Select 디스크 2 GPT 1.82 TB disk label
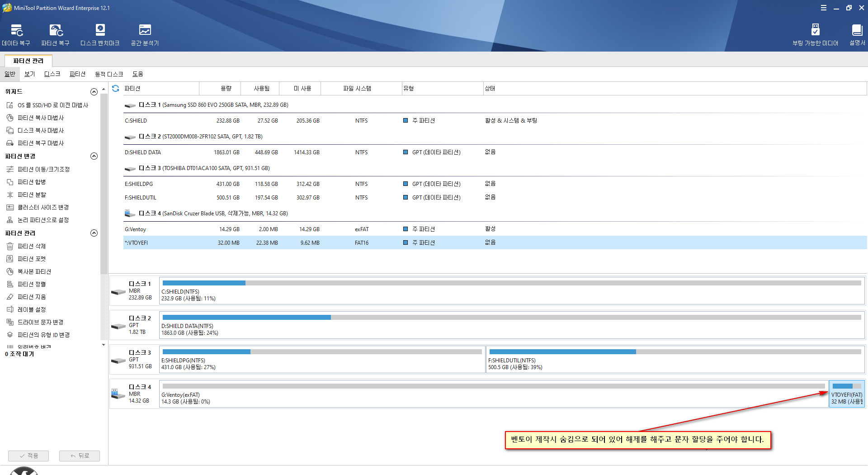This screenshot has width=868, height=475. point(134,325)
